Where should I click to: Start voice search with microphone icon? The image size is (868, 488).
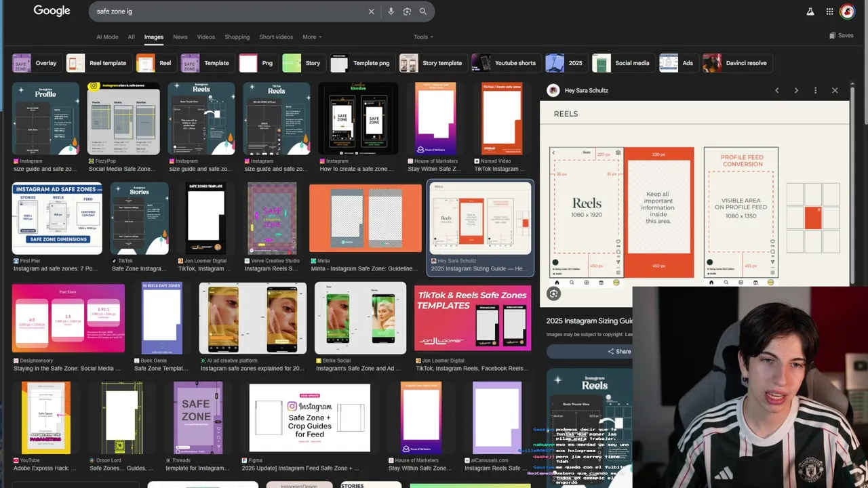(x=391, y=12)
